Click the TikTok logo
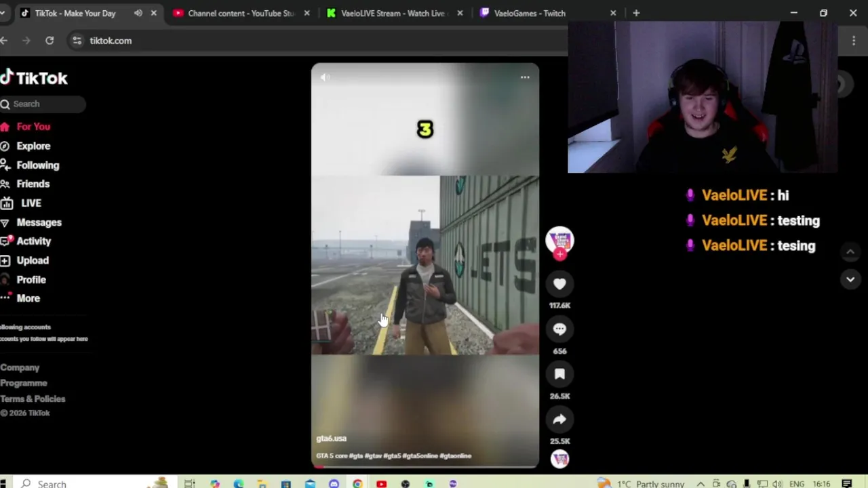868x488 pixels. point(34,78)
